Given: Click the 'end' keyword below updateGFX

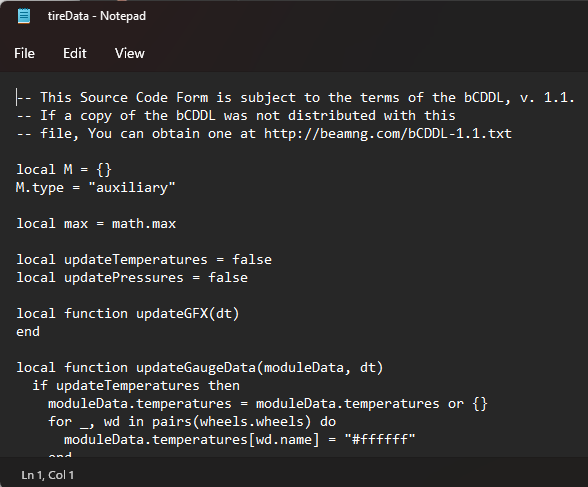Looking at the screenshot, I should click(x=28, y=331).
